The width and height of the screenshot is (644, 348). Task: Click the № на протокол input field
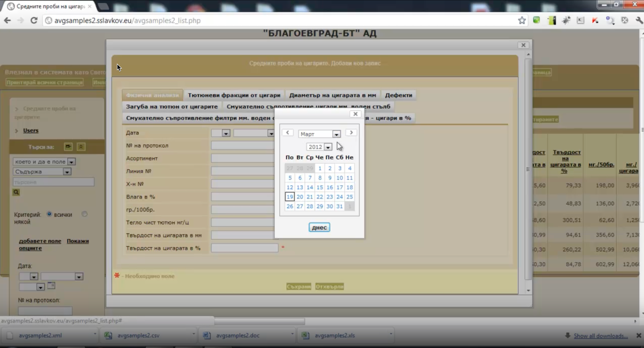[x=243, y=145]
